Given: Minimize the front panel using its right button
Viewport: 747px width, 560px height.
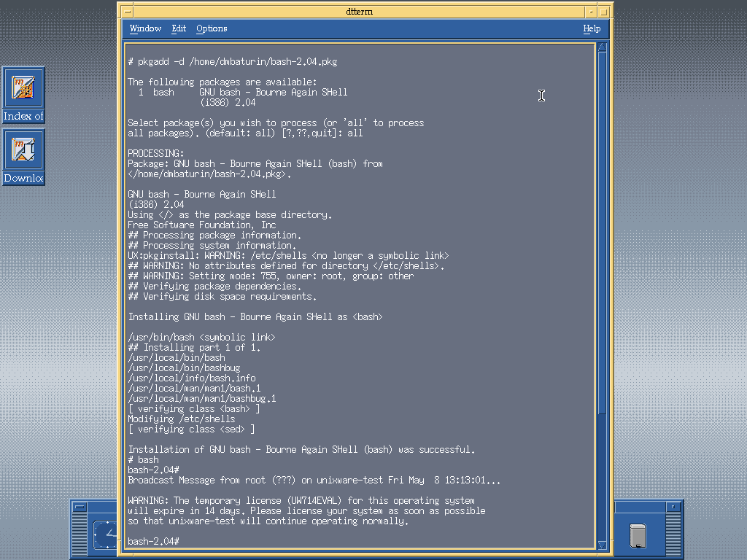Looking at the screenshot, I should tap(673, 507).
